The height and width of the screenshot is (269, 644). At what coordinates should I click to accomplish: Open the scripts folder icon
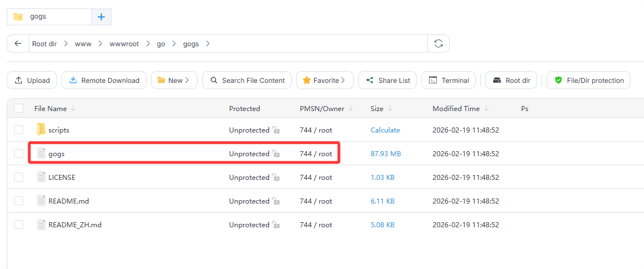coord(41,130)
